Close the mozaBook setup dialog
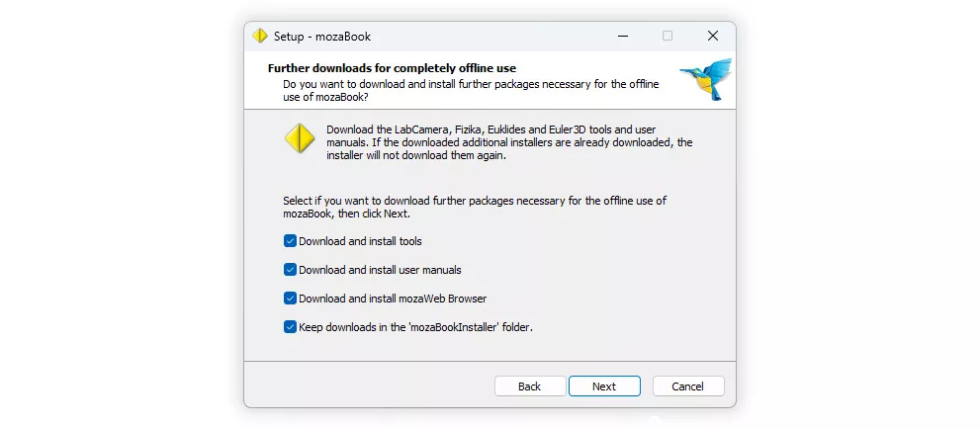This screenshot has height=429, width=980. point(712,37)
